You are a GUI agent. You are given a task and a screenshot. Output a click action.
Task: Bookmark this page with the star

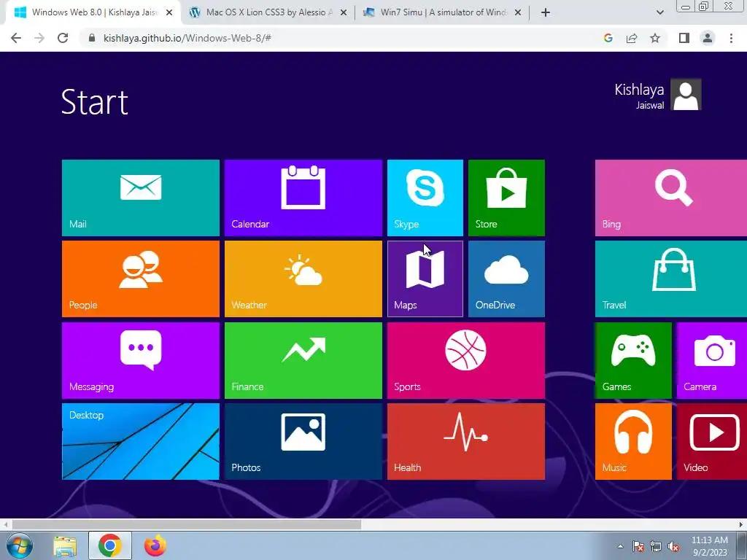coord(655,38)
